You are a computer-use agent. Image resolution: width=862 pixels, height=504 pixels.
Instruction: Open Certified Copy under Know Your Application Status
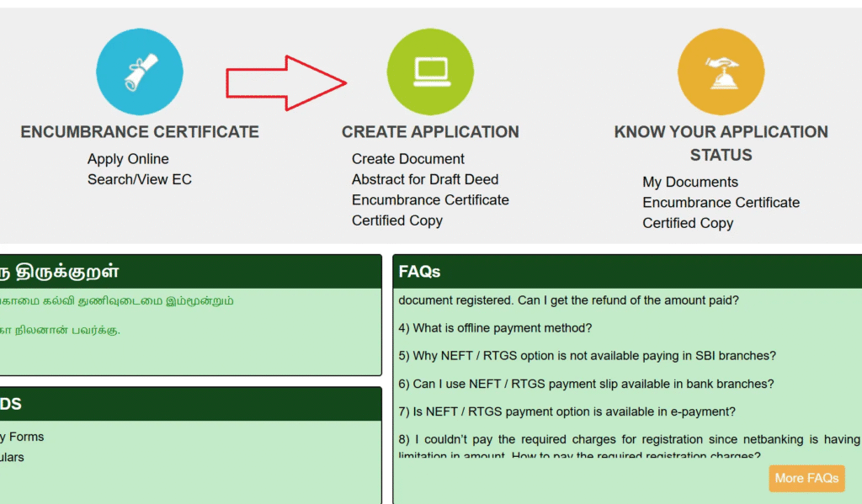click(x=688, y=223)
